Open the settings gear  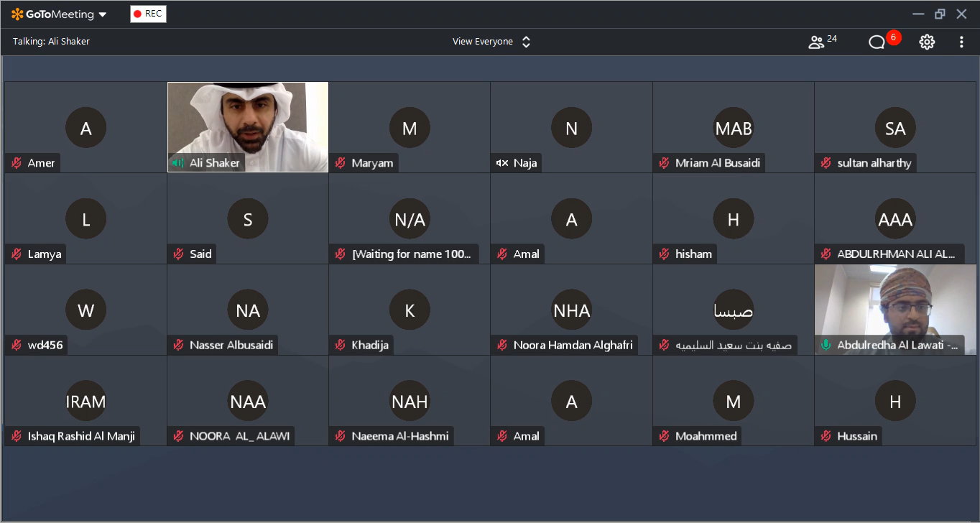(x=927, y=42)
